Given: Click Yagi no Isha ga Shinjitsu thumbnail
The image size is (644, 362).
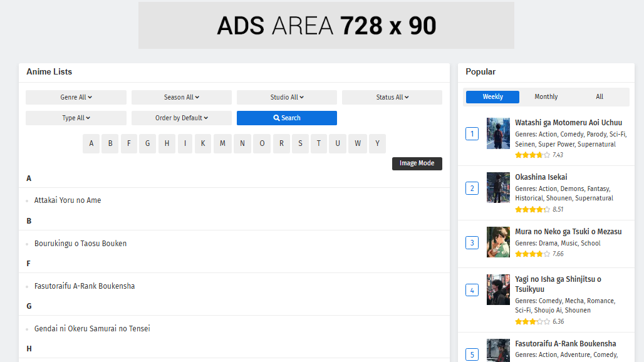Looking at the screenshot, I should (498, 290).
